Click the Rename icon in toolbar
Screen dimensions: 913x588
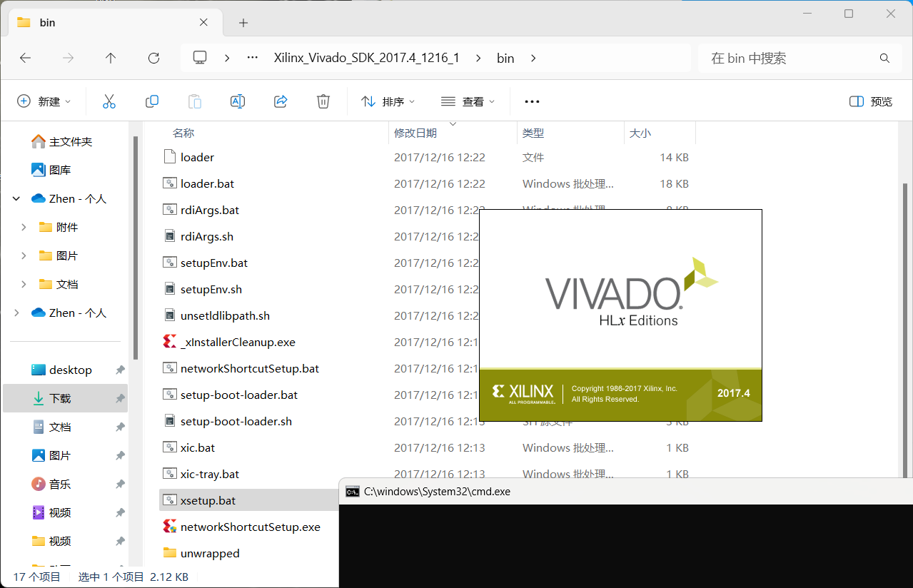point(238,101)
